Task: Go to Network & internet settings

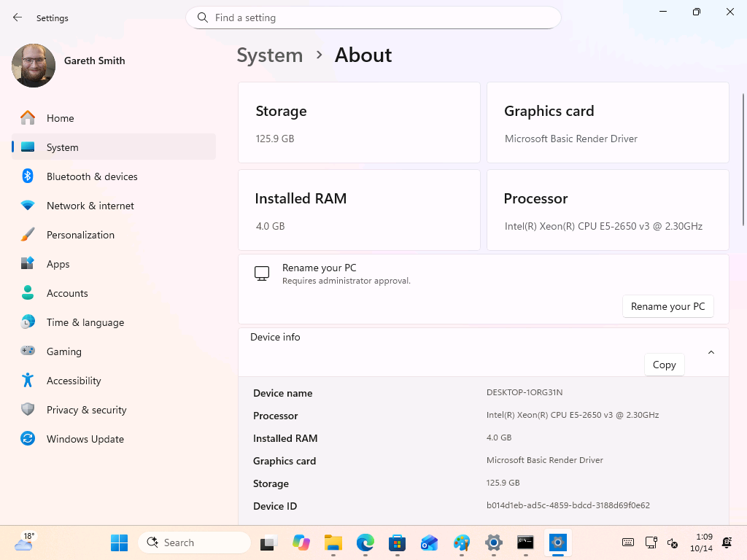Action: (x=113, y=205)
